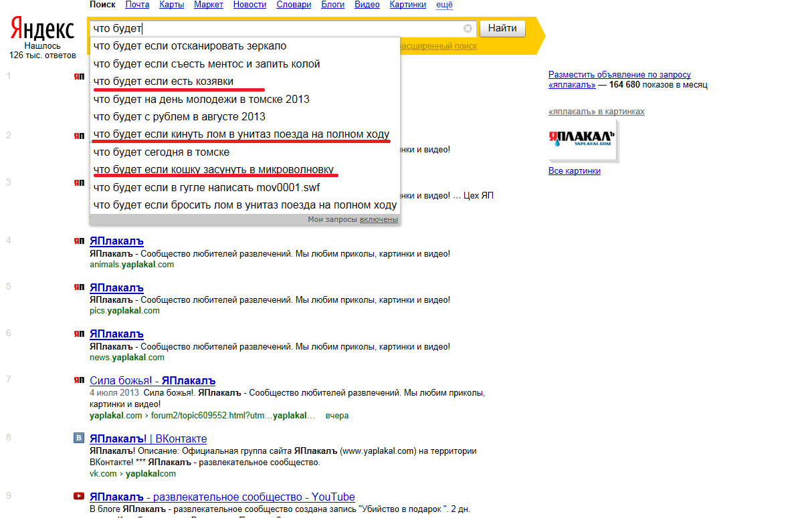Click the VK favicon beside ВКонтакте result
Image resolution: width=812 pixels, height=518 pixels.
(x=79, y=438)
